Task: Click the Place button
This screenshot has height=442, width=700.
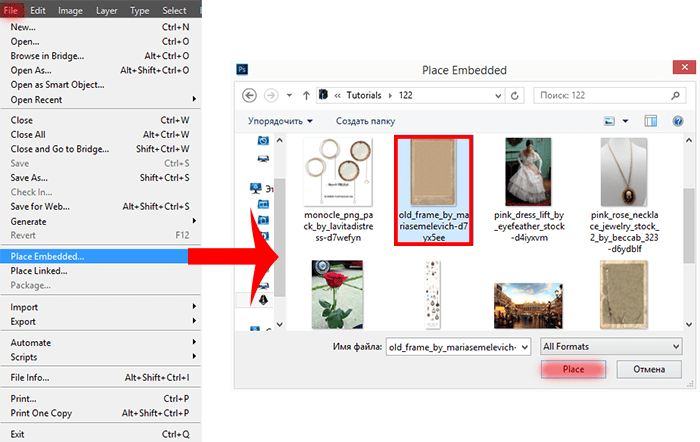Action: [573, 369]
